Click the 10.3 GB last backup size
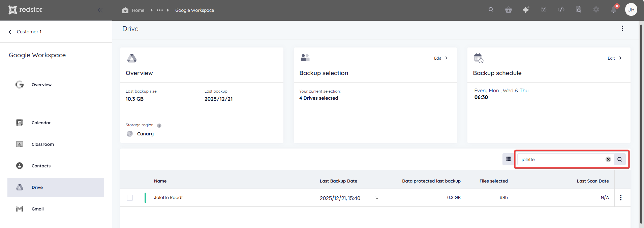This screenshot has height=228, width=644. point(134,99)
